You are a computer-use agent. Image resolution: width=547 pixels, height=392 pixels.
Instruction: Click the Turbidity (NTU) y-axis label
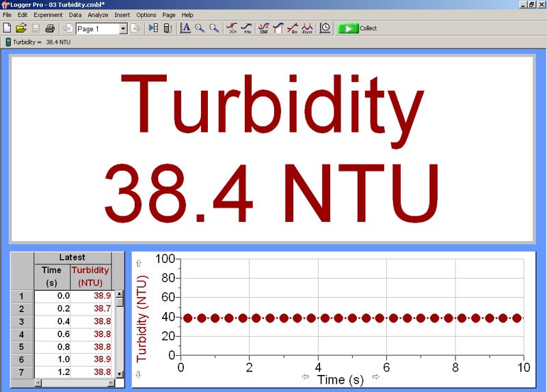(x=142, y=318)
